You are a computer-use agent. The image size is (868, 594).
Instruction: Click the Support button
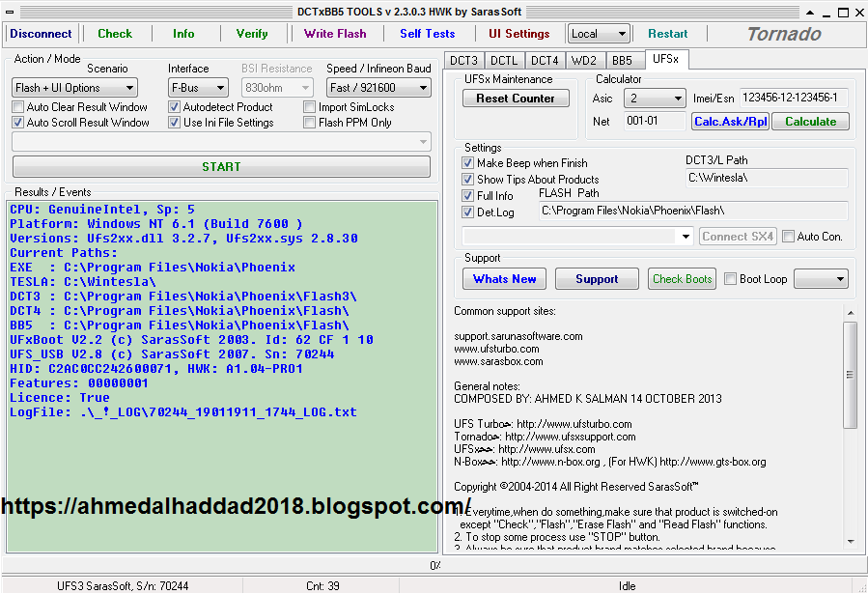pyautogui.click(x=597, y=279)
